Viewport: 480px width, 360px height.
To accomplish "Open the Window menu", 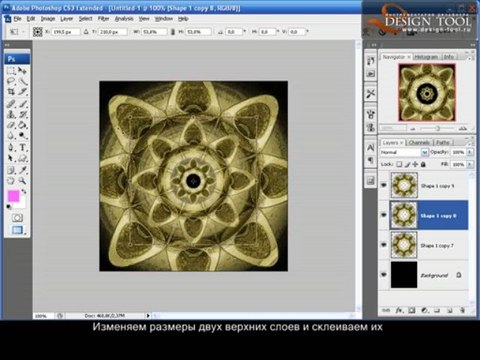I will [164, 19].
